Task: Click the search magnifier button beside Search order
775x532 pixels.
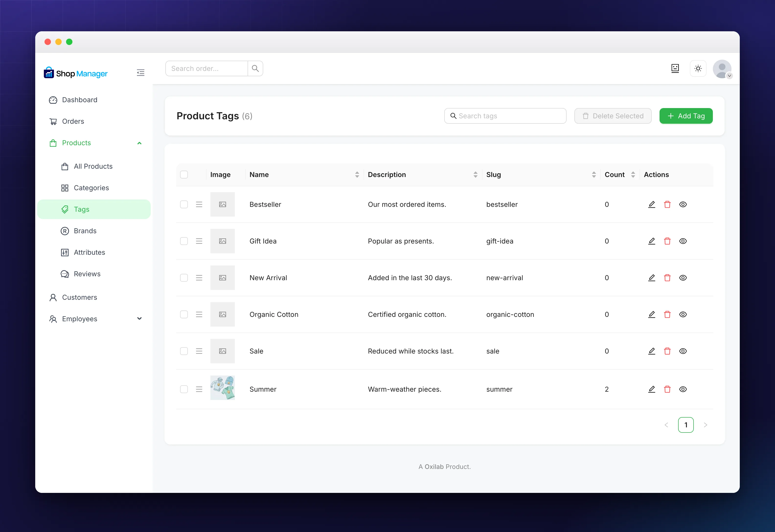Action: 255,68
